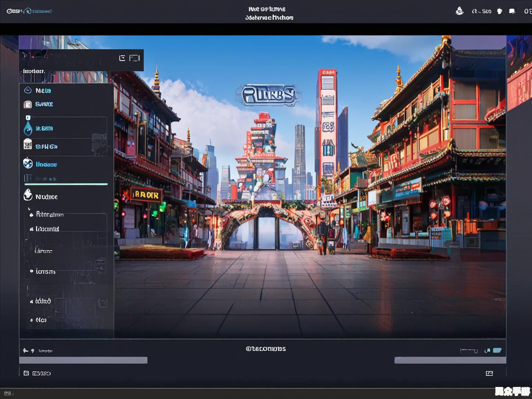Click the teal progress bar in the sidebar
Image resolution: width=532 pixels, height=399 pixels.
click(x=66, y=184)
